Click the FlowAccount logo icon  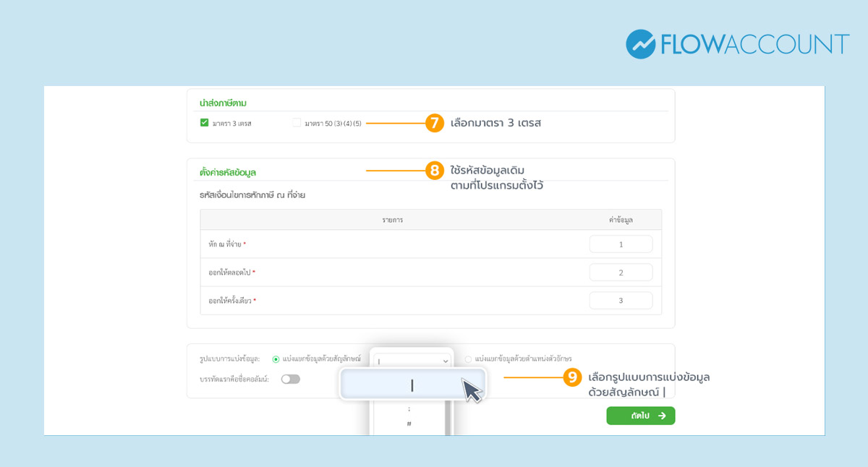click(640, 44)
